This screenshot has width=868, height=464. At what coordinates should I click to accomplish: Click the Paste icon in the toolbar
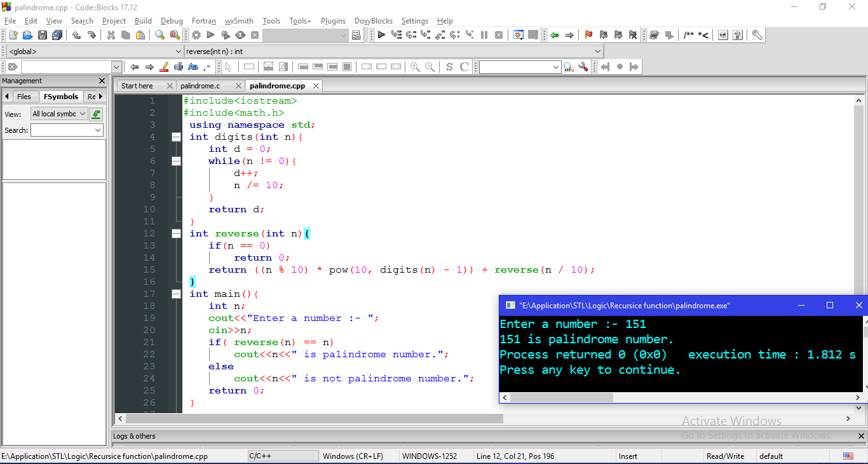140,35
